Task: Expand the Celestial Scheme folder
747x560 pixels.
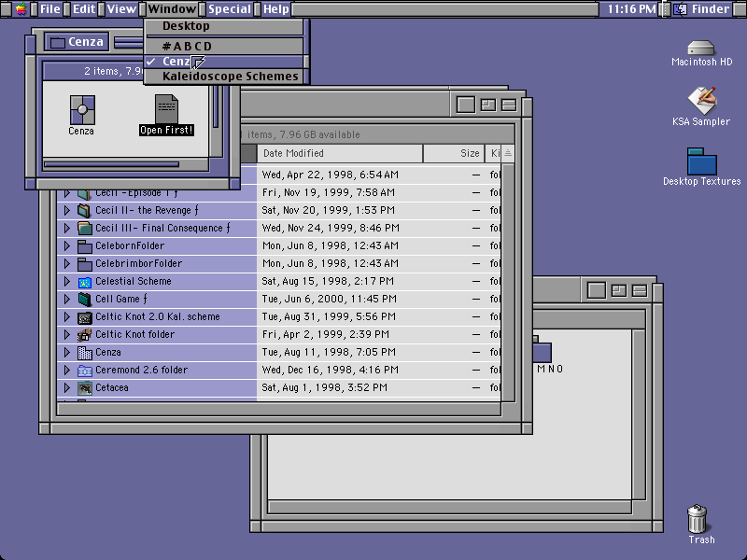Action: tap(67, 282)
